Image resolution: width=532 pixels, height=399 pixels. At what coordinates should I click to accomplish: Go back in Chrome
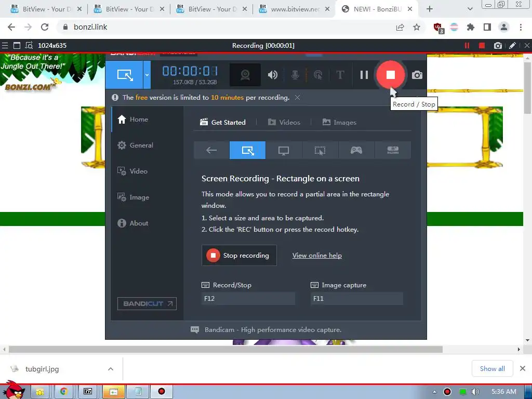click(x=11, y=27)
